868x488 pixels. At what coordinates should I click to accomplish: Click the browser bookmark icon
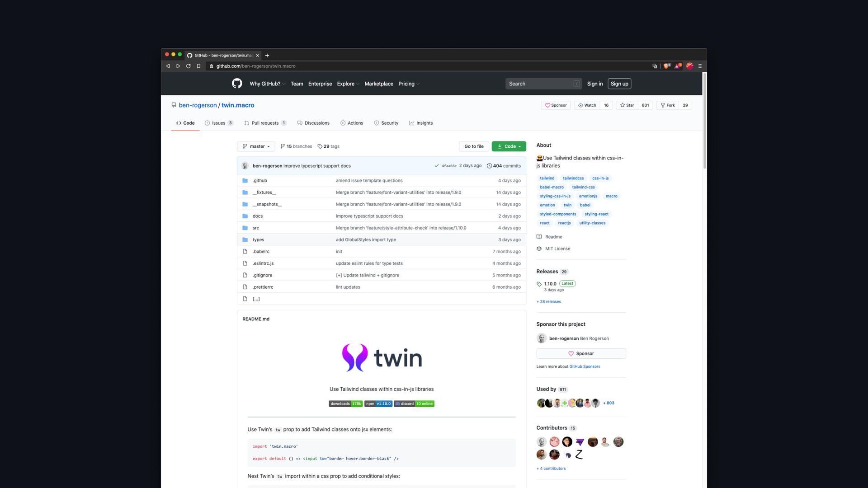(198, 66)
